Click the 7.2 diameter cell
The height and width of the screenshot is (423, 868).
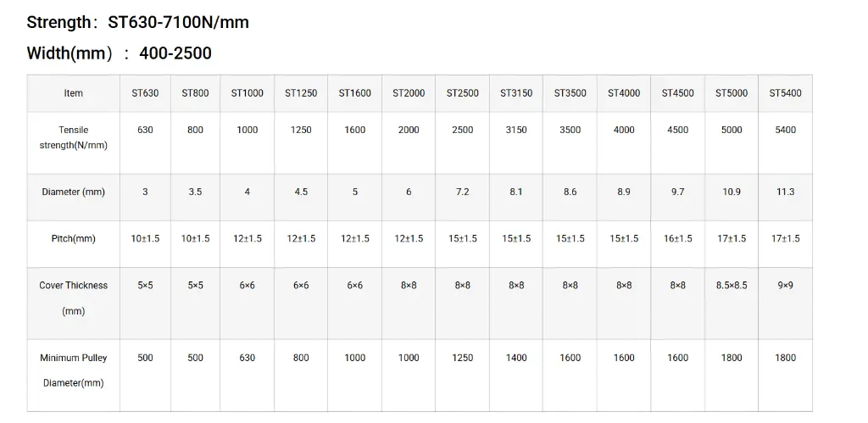(463, 192)
